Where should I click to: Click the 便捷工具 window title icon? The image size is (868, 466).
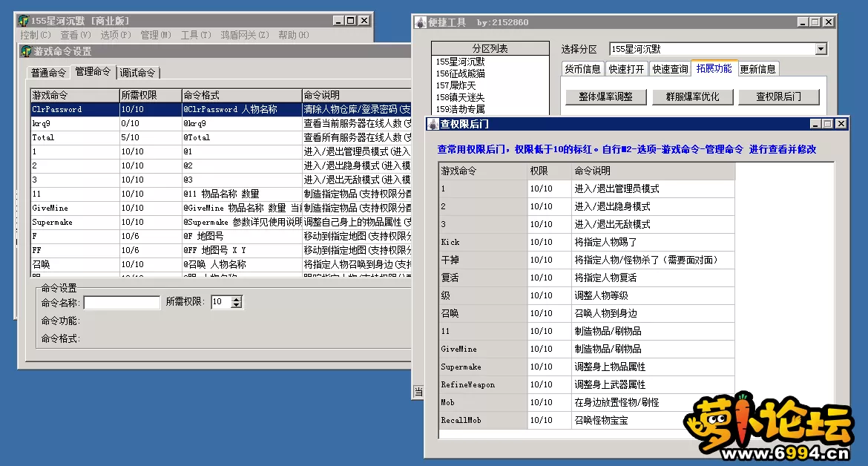pos(421,22)
